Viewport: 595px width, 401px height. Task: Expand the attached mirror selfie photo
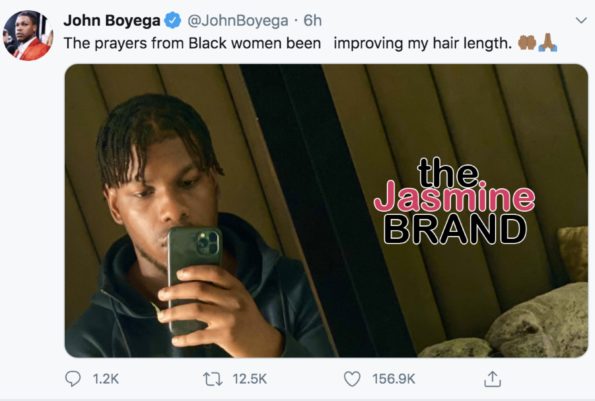click(326, 211)
